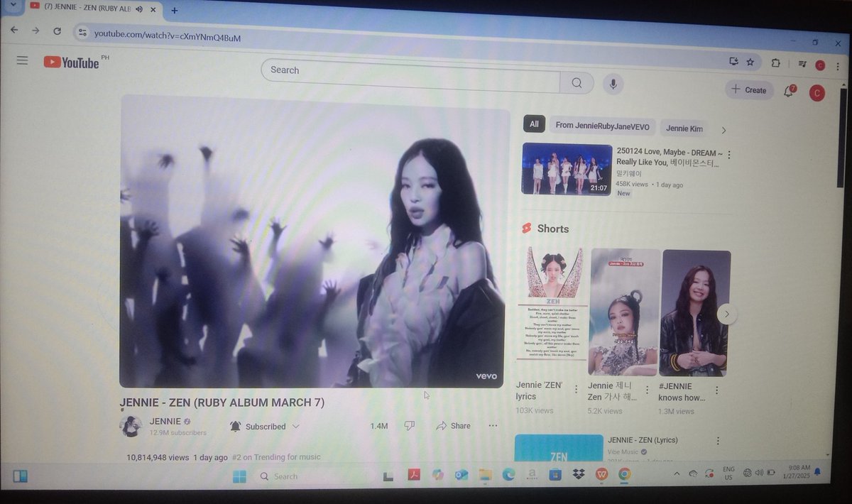This screenshot has width=852, height=504.
Task: Expand Subscribed notification options dropdown
Action: [296, 427]
